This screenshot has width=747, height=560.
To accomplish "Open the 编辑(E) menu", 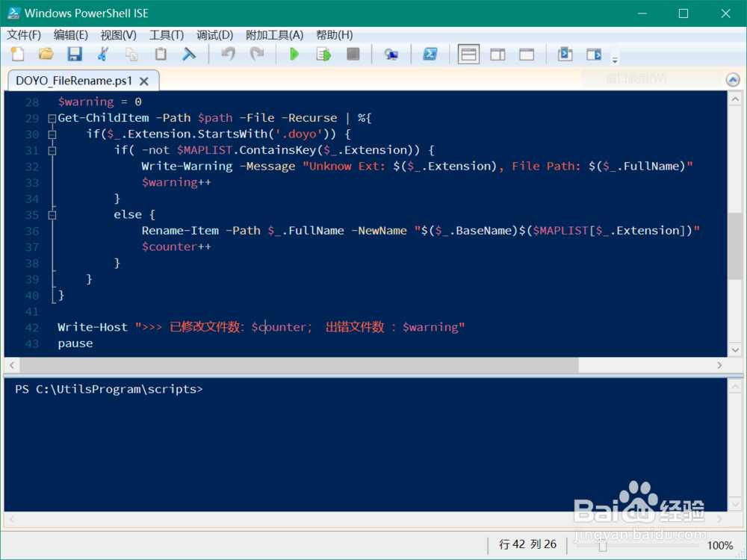I will pyautogui.click(x=70, y=35).
